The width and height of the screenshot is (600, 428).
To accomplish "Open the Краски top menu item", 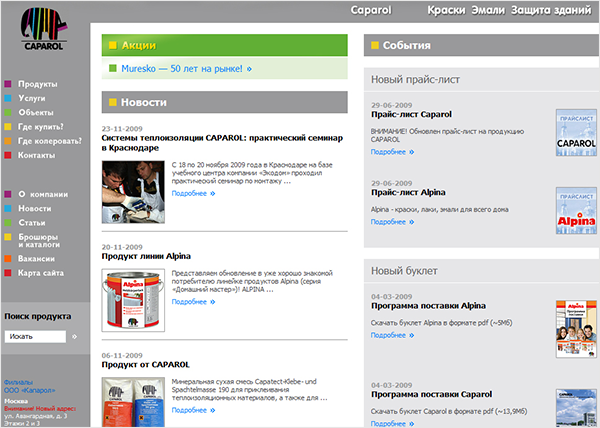I will point(446,10).
